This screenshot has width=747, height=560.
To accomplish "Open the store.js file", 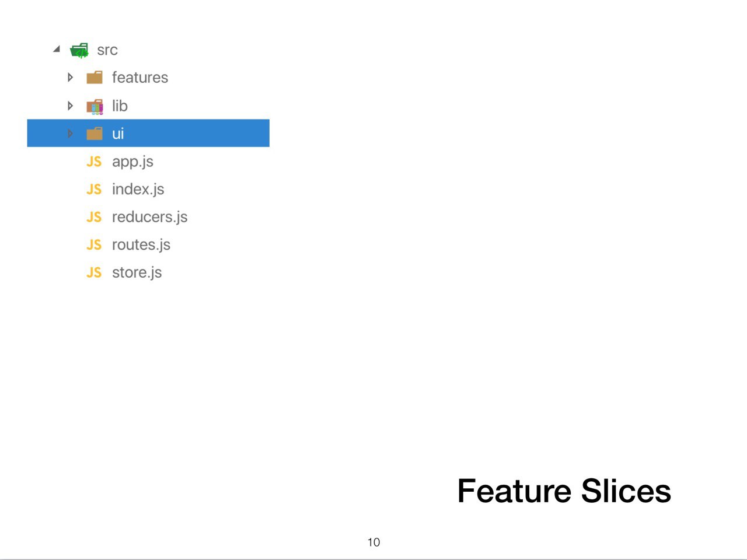I will [x=137, y=272].
